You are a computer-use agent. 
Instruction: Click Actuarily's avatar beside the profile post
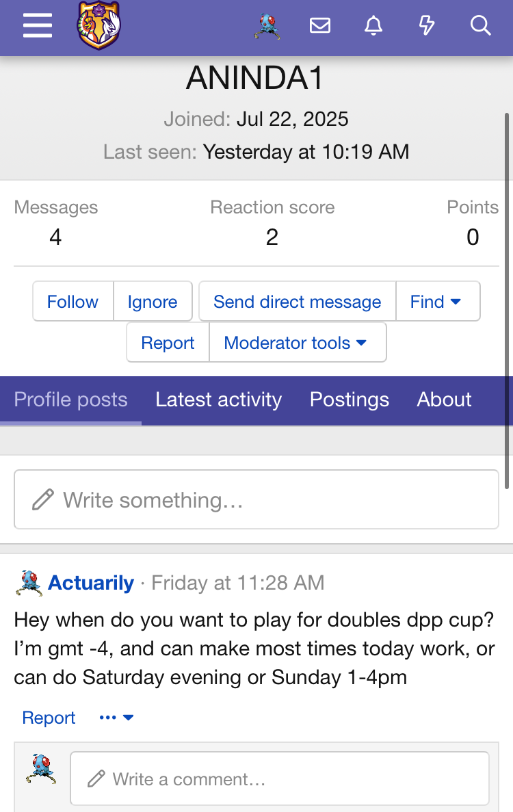[29, 583]
